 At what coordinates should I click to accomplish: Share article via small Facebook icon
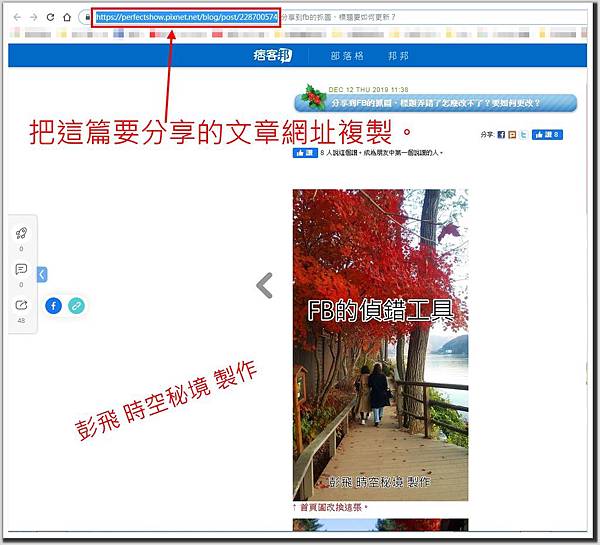pyautogui.click(x=501, y=135)
